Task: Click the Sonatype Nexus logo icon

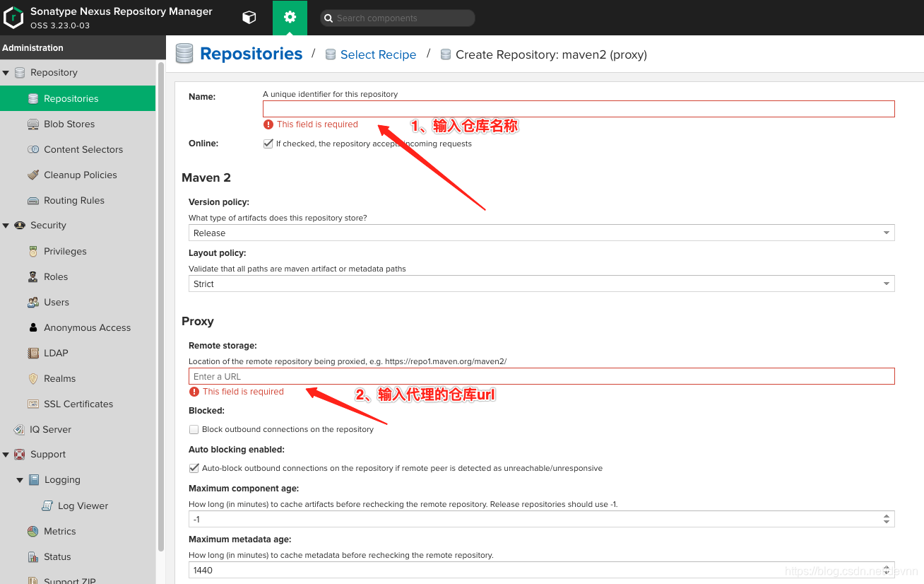Action: coord(13,18)
